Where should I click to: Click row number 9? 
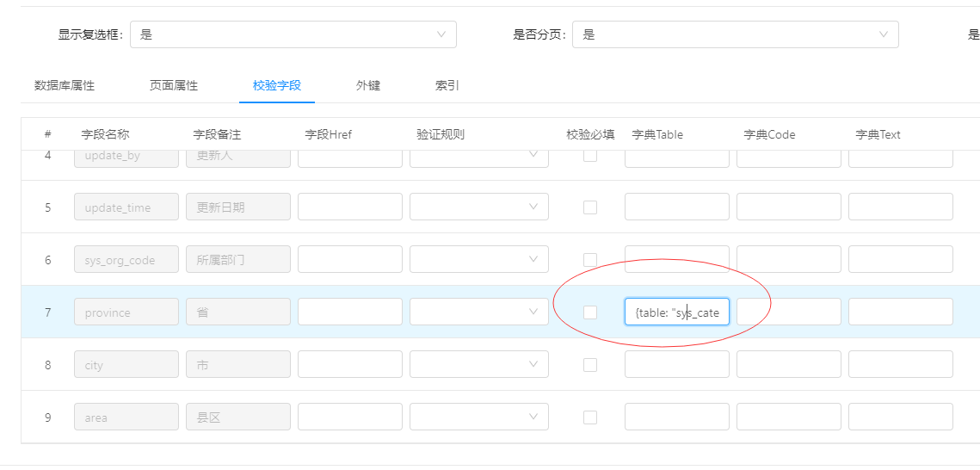coord(47,417)
